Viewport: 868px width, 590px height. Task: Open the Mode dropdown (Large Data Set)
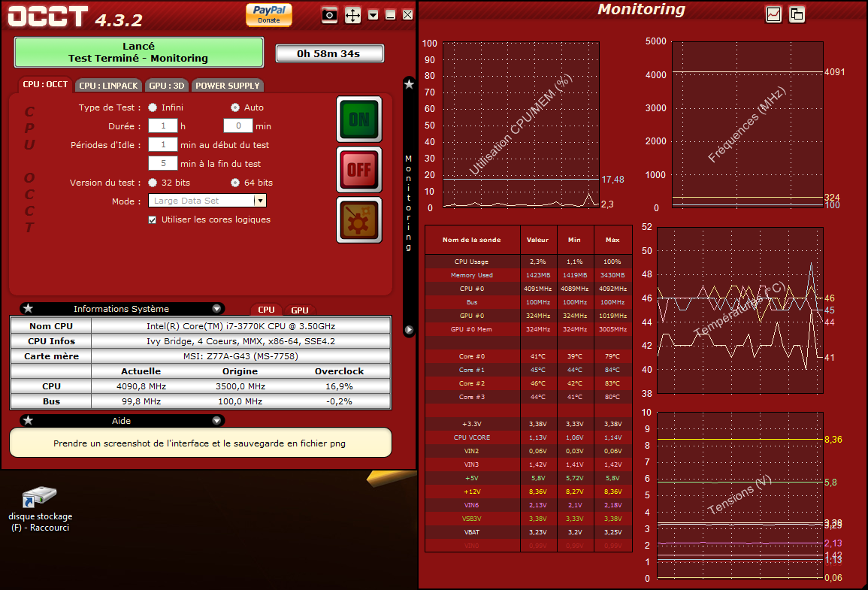point(260,201)
